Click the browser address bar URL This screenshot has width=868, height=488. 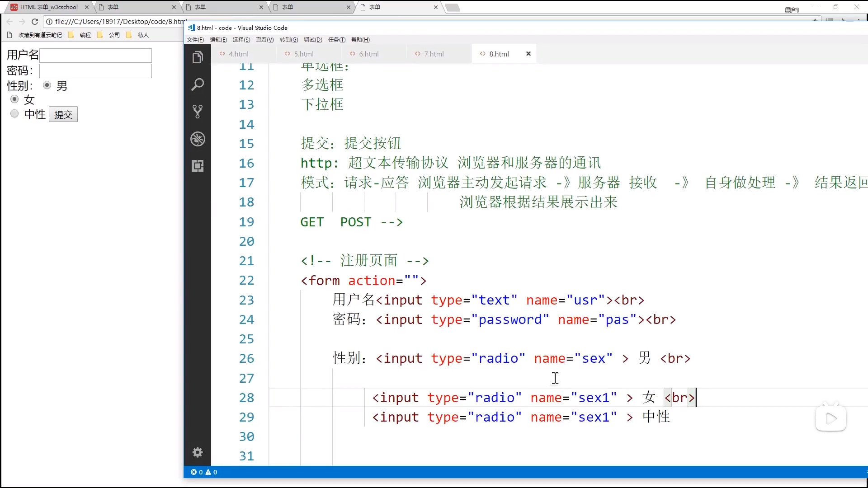coord(120,21)
